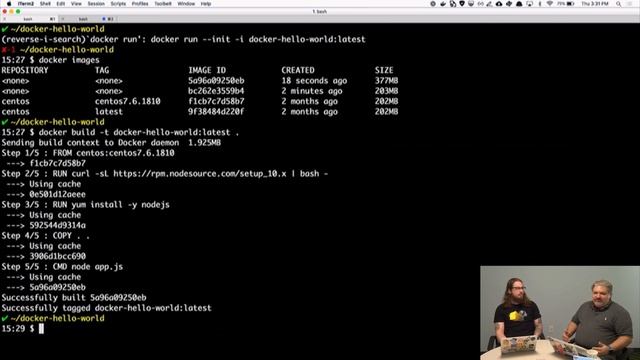Click the cloud upload menu bar icon
This screenshot has width=640, height=360.
pos(499,4)
